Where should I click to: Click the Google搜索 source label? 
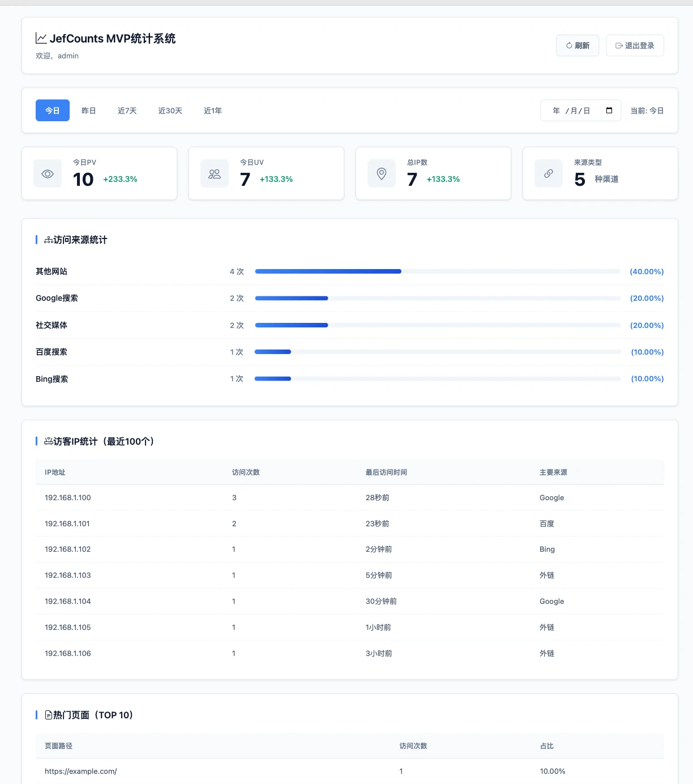click(x=57, y=298)
